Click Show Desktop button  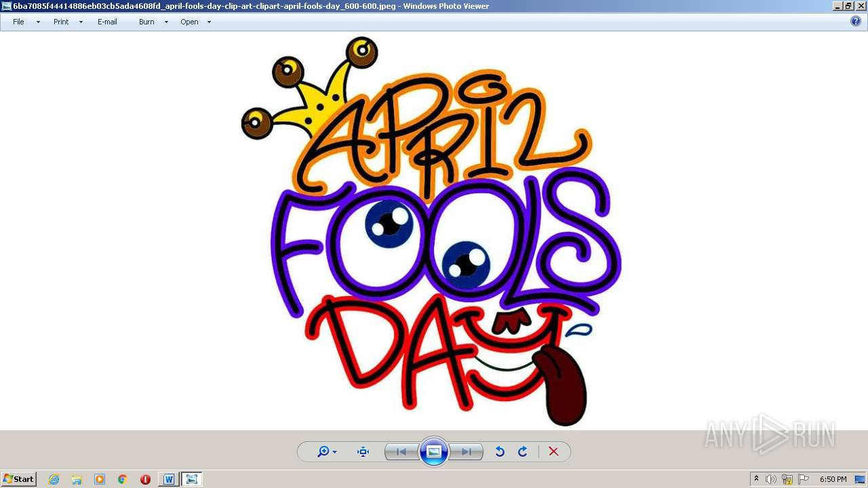pyautogui.click(x=861, y=479)
